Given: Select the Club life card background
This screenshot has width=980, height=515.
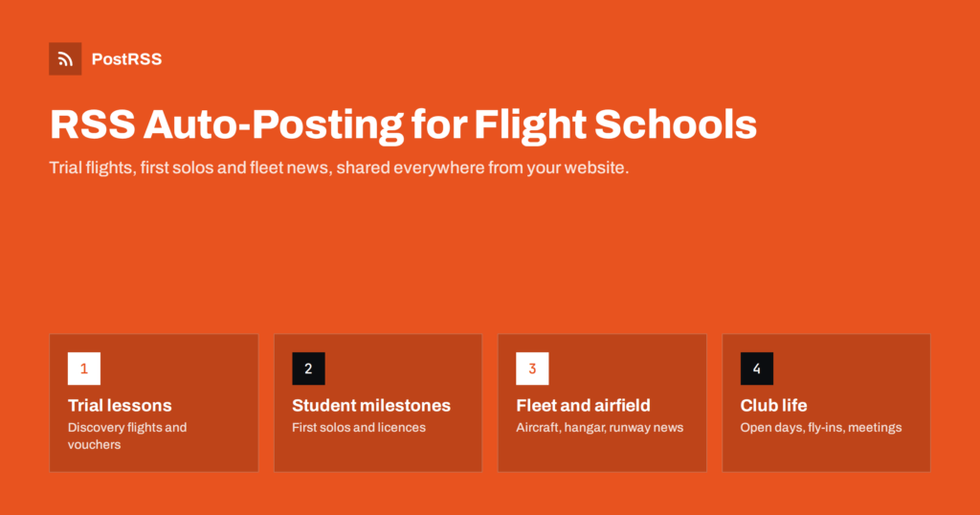Looking at the screenshot, I should [x=826, y=403].
